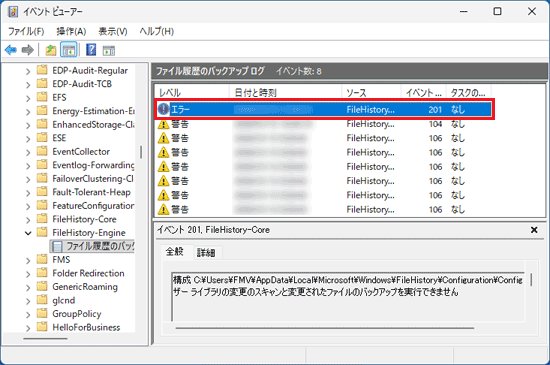Open the 表示(V) menu
Screen dimensions: 550x365
pos(113,32)
